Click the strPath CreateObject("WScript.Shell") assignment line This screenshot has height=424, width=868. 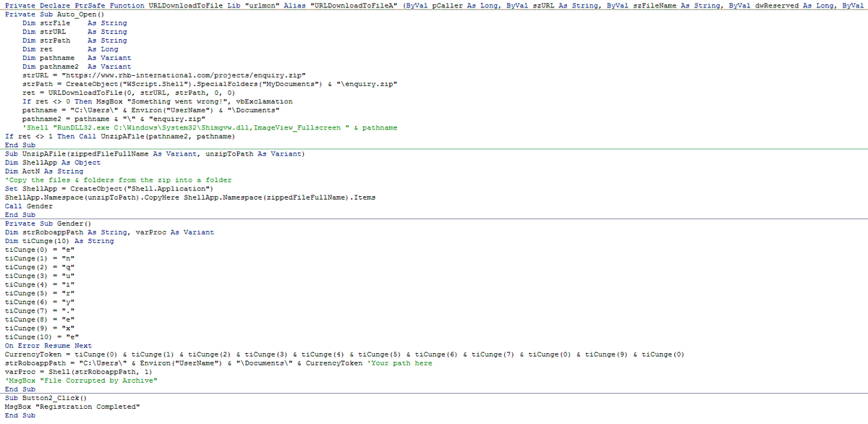point(210,84)
